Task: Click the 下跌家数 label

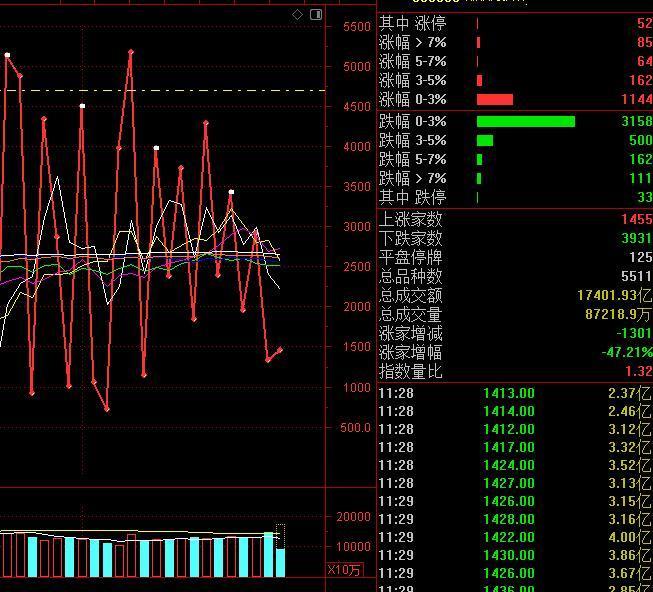Action: (411, 239)
